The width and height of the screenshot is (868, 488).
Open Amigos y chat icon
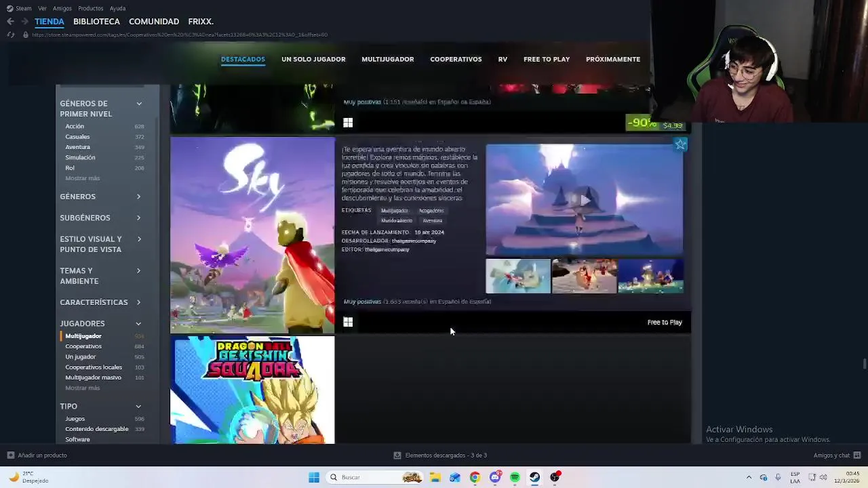point(856,455)
